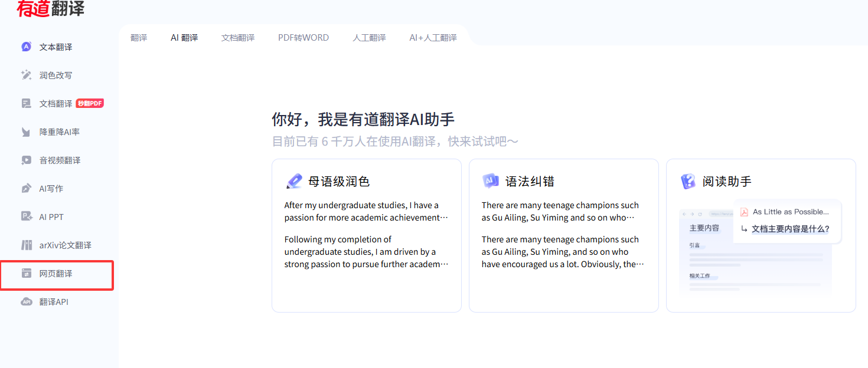Click the 阅读助手 card question icon

coord(688,181)
